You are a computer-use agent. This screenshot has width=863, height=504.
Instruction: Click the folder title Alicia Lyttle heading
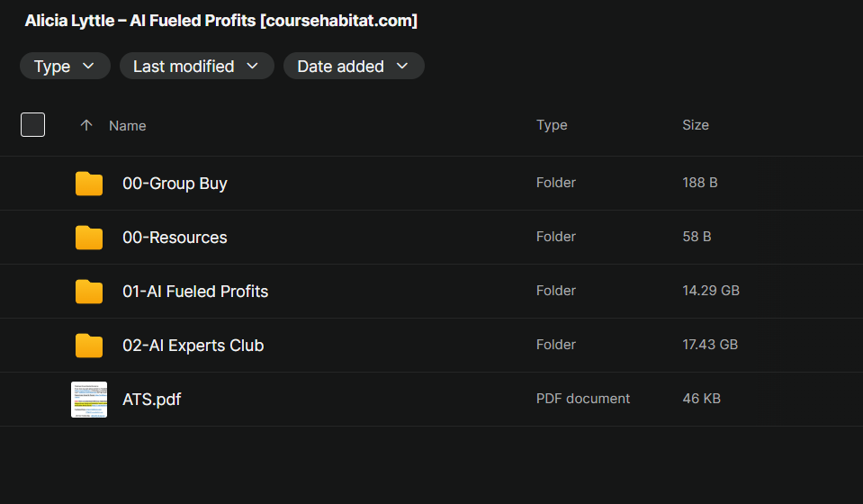221,21
